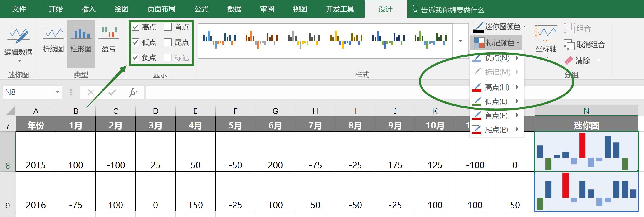Switch to the 公式 formulas tab
The width and height of the screenshot is (644, 217).
[201, 9]
